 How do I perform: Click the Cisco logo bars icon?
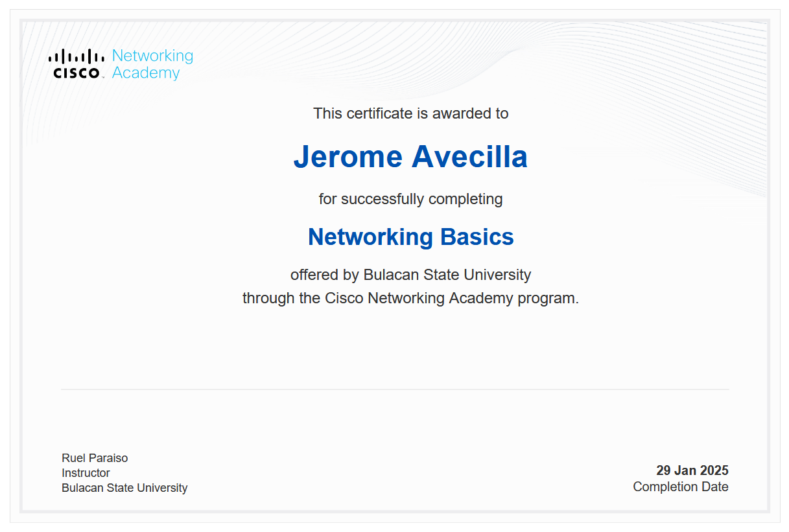tap(77, 56)
